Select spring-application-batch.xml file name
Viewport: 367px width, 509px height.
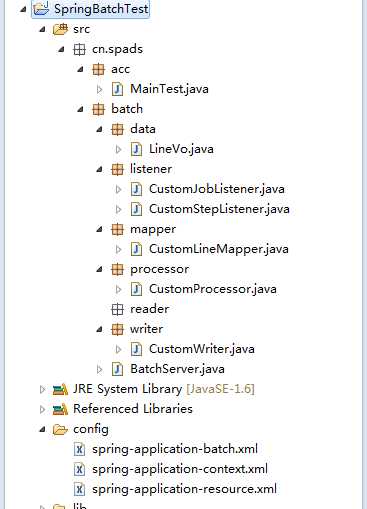[x=175, y=449]
